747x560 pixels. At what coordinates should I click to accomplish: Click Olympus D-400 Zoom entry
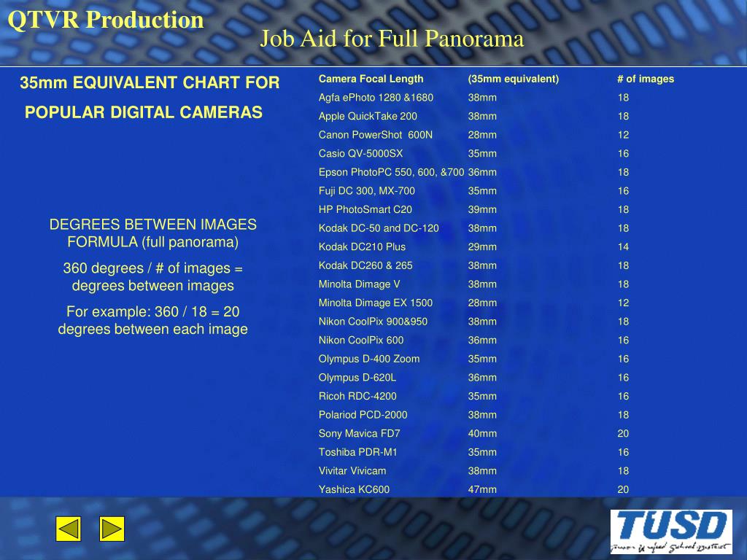pos(369,359)
